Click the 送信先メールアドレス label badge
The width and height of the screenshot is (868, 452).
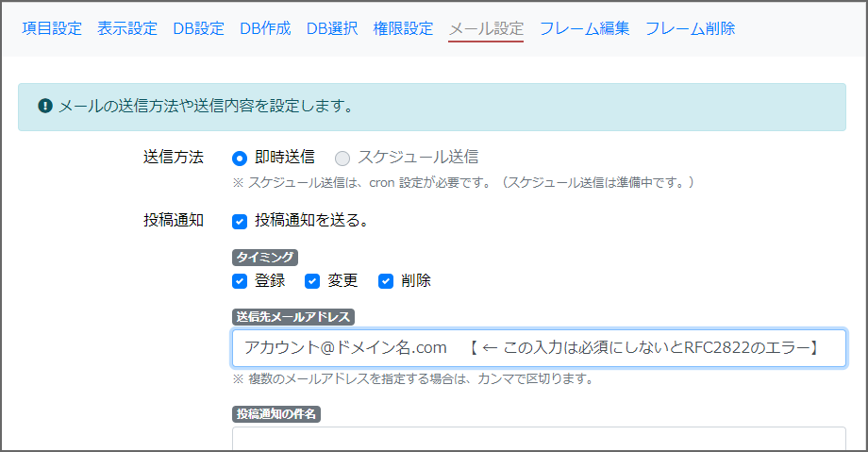292,317
